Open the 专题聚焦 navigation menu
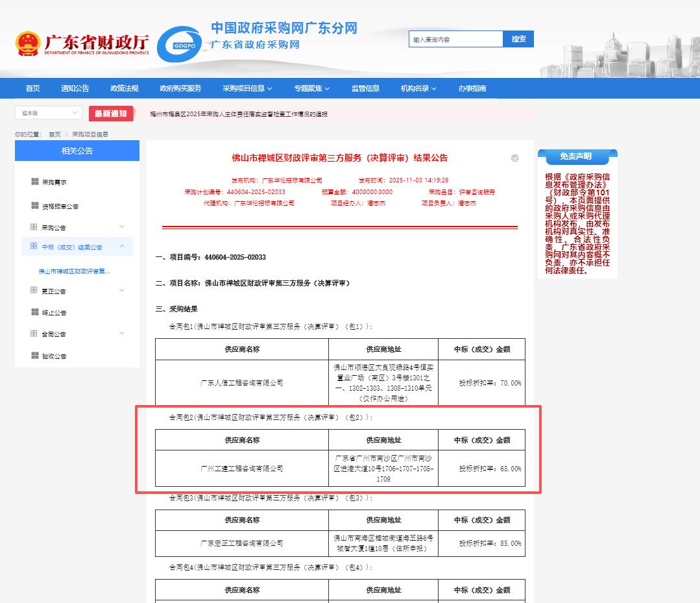Screen dimensions: 700x603 click(311, 88)
